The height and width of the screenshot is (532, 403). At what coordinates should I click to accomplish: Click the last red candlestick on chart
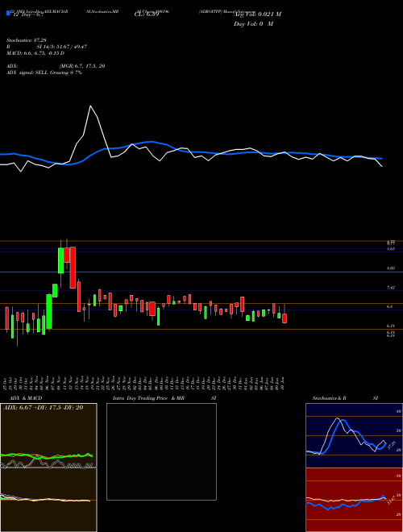coord(285,318)
